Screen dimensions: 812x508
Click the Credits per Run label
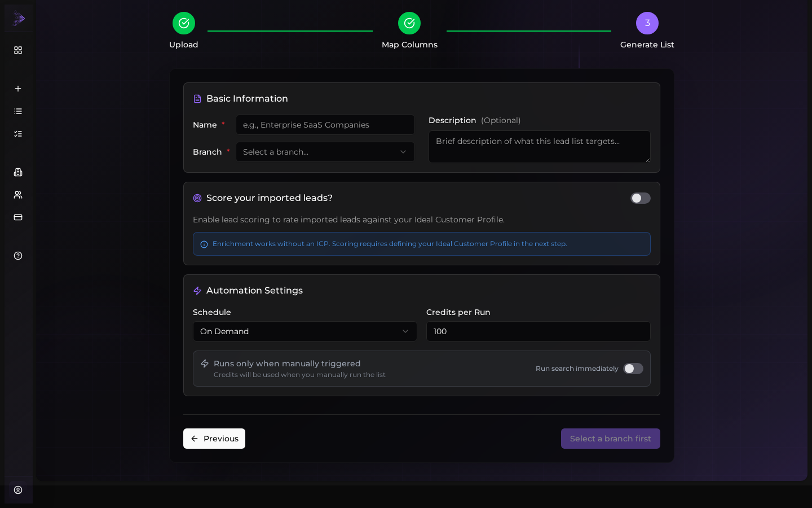(458, 312)
